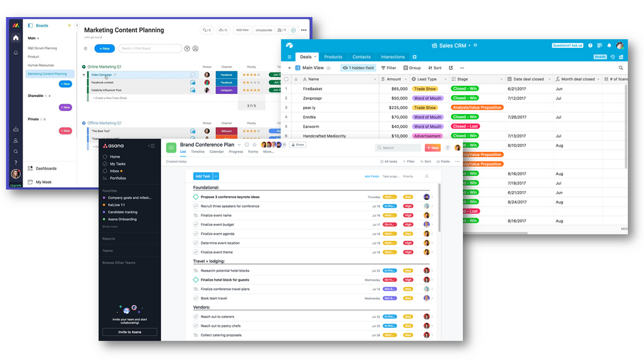Open the Airtable share view export icon

[451, 67]
